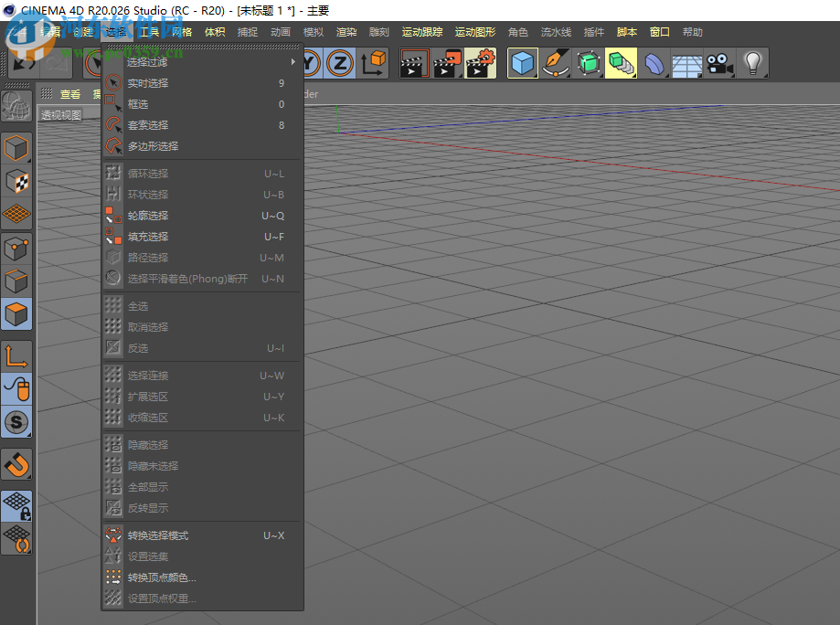The height and width of the screenshot is (625, 840).
Task: Open the Edit Render Settings
Action: (480, 63)
